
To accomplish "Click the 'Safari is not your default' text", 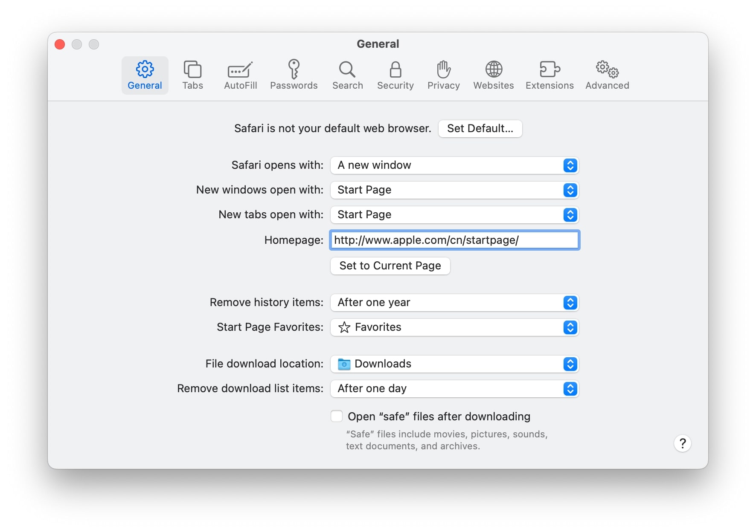I will (x=332, y=129).
